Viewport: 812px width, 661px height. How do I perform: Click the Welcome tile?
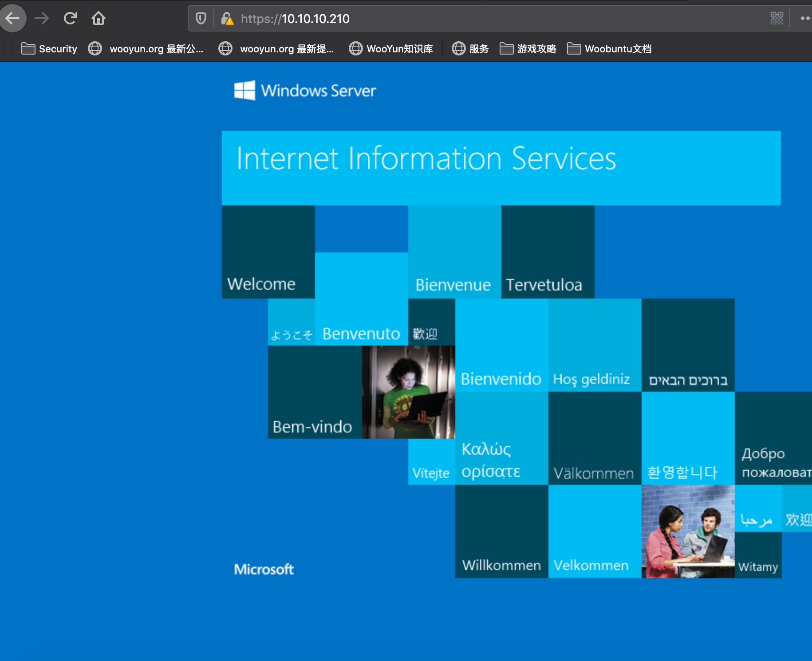point(268,252)
